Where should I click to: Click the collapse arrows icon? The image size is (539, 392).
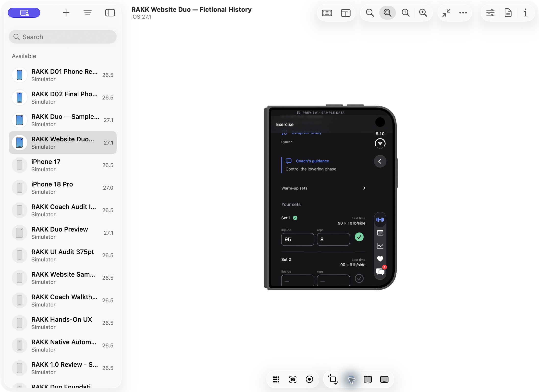click(446, 13)
